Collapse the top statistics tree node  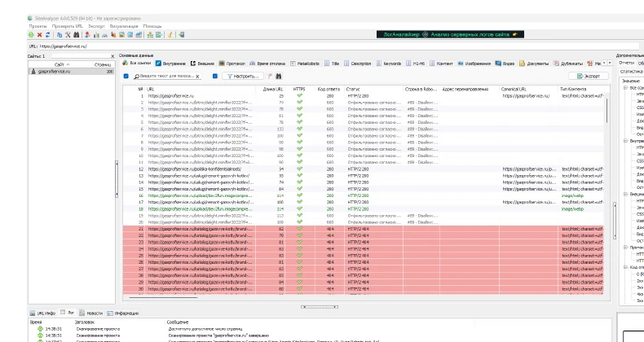[x=625, y=88]
